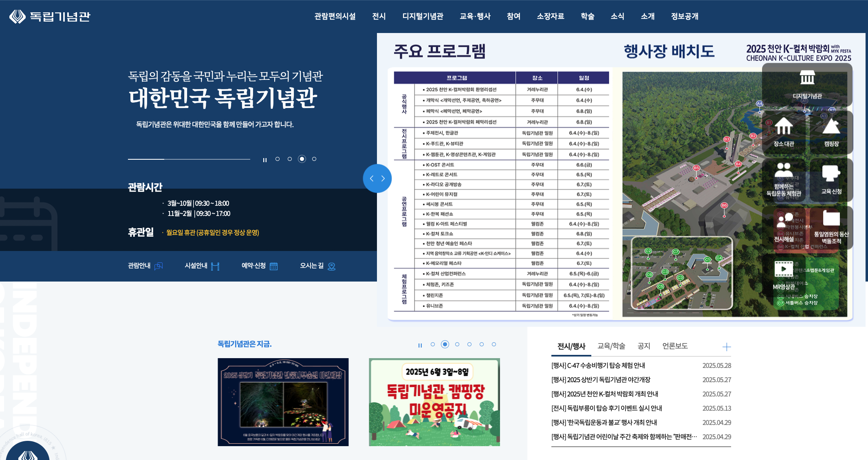Select first main banner slide dot
Viewport: 868px width, 460px height.
pos(278,159)
